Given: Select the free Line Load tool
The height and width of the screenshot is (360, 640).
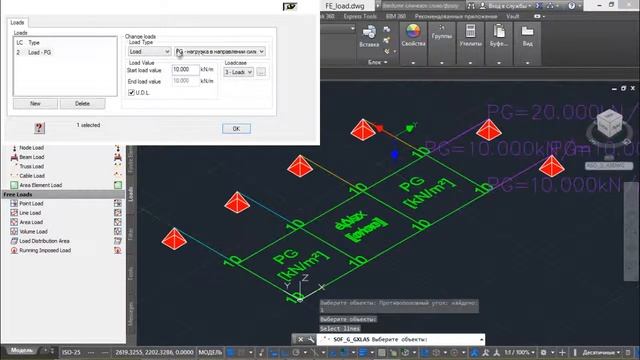Looking at the screenshot, I should 30,213.
